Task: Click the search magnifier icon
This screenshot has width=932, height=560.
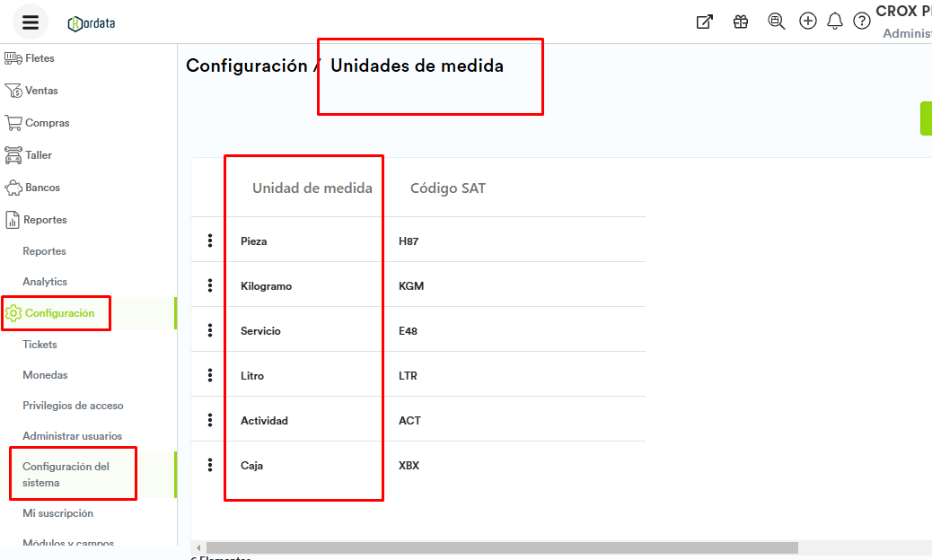Action: 777,22
